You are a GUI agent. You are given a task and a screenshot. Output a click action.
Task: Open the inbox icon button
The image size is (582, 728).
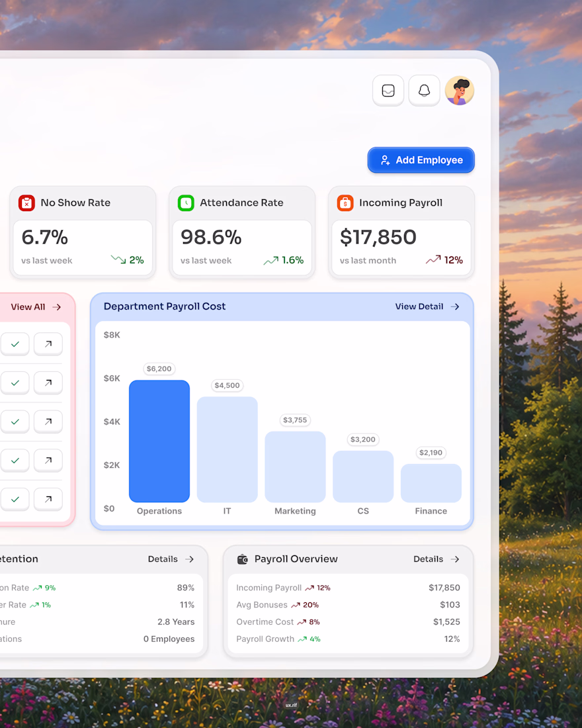coord(388,91)
